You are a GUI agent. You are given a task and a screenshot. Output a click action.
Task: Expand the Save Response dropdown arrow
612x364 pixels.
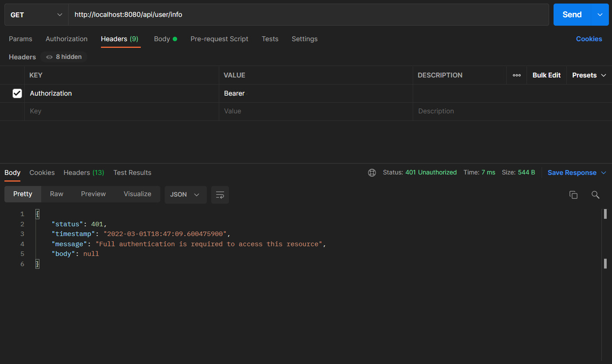click(603, 173)
